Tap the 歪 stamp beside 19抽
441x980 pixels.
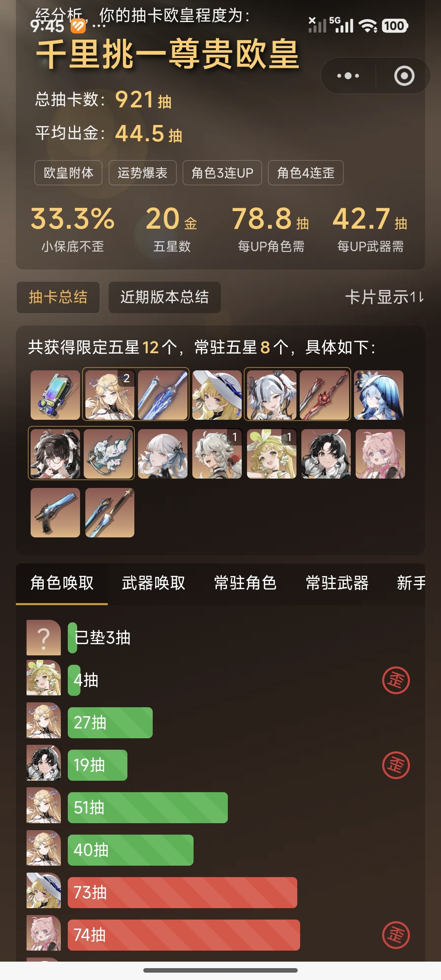(x=396, y=765)
